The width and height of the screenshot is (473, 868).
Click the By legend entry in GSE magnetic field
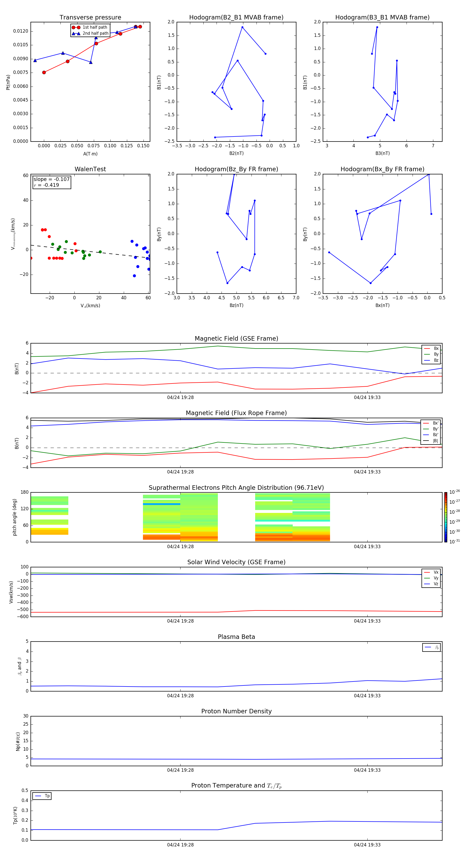tap(431, 355)
